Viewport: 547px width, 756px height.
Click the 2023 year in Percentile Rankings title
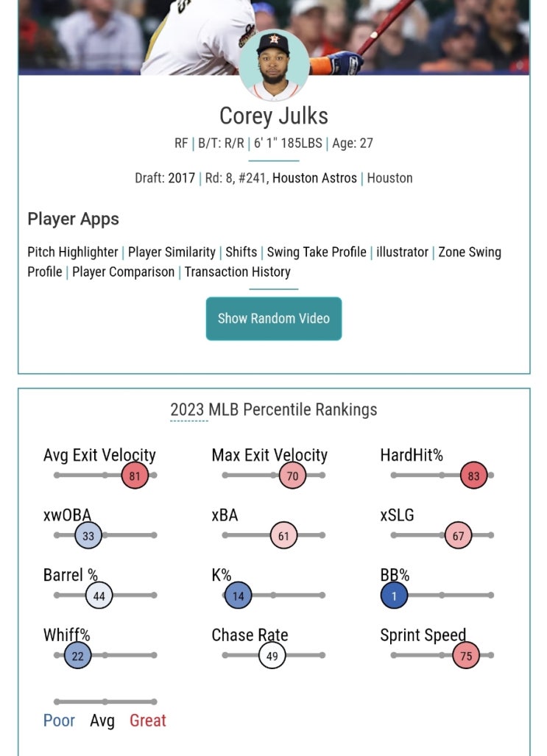coord(187,410)
